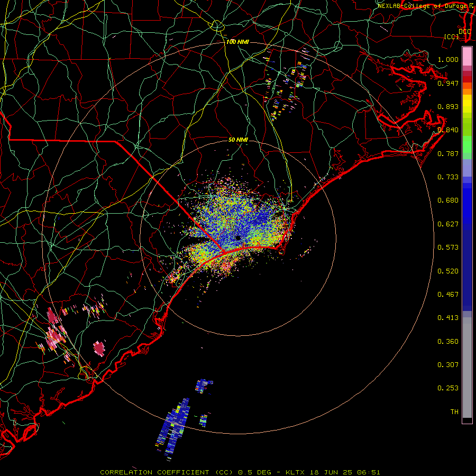476x476 pixels.
Task: Click the 0.627 scale value
Action: coord(448,224)
